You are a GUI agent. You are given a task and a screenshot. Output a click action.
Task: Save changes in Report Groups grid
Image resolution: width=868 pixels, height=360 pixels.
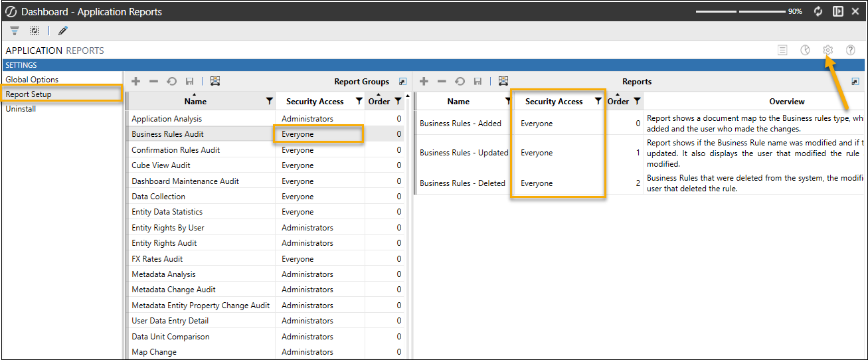tap(189, 81)
